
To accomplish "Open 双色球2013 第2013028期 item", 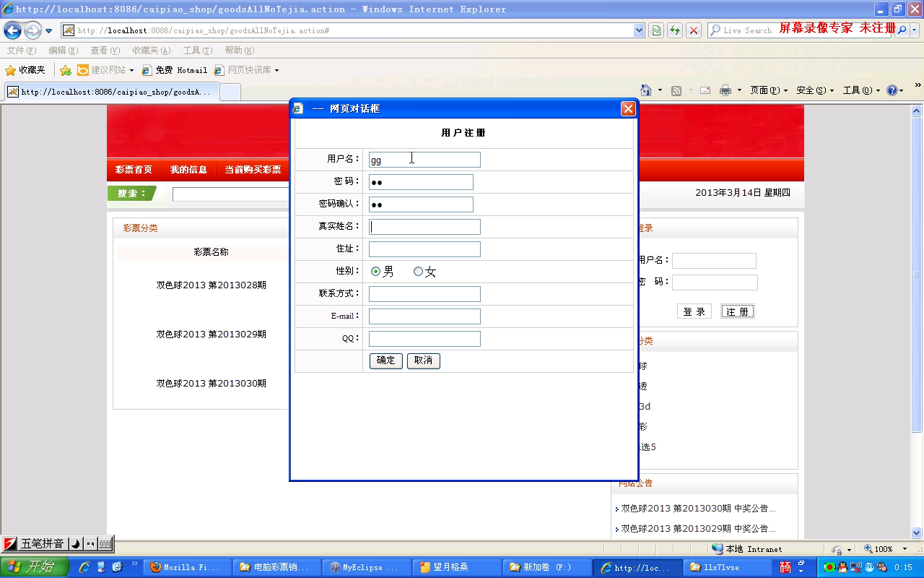I will point(212,285).
